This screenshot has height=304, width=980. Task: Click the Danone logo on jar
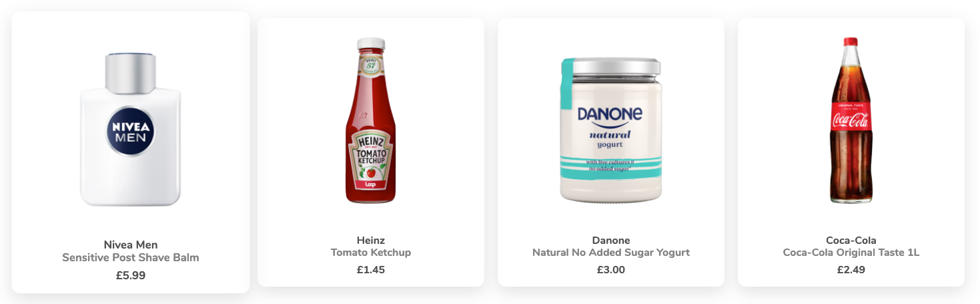tap(610, 114)
